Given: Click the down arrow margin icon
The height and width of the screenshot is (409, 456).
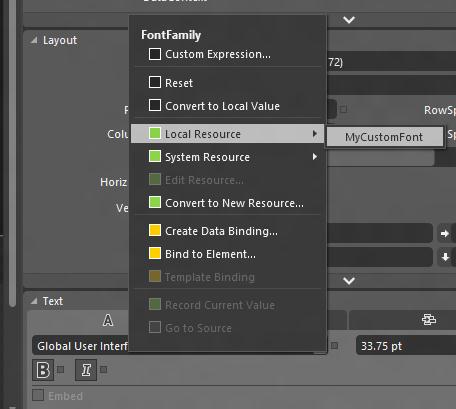Looking at the screenshot, I should tap(445, 257).
